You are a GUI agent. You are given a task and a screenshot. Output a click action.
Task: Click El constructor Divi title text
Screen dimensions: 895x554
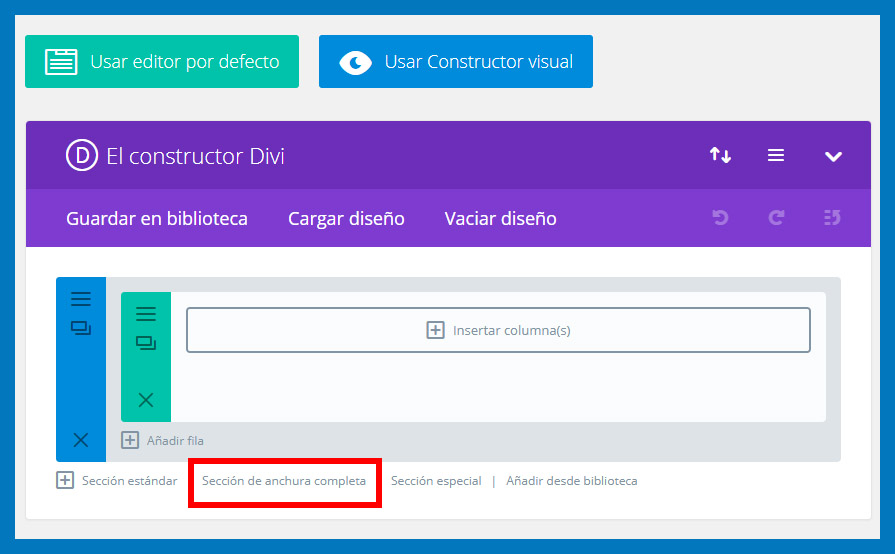(x=195, y=156)
